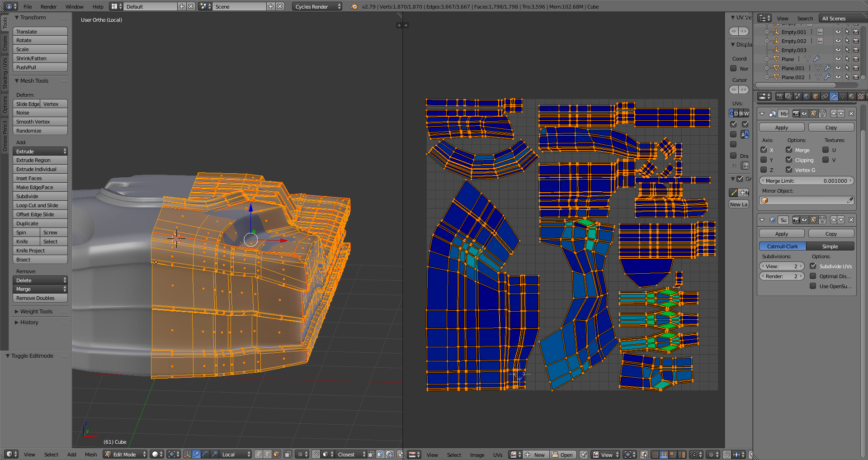Hide Plane.001 using its eye icon

coord(838,68)
